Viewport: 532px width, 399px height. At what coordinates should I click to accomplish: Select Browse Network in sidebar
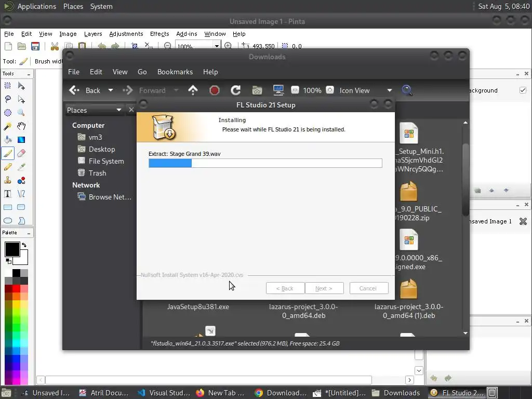pyautogui.click(x=104, y=197)
